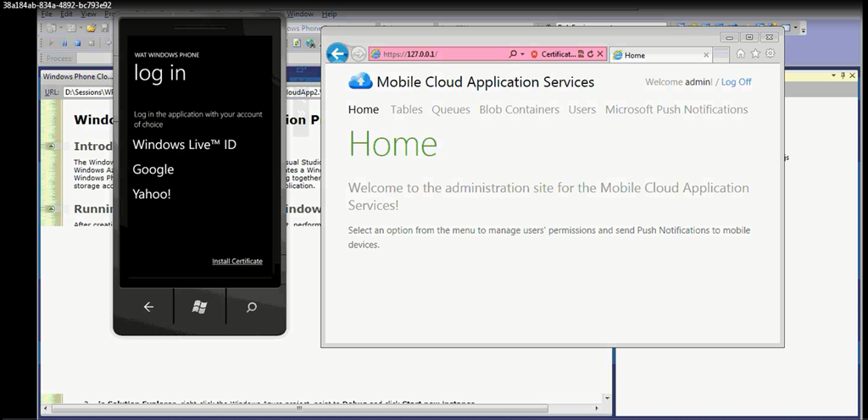The height and width of the screenshot is (420, 868).
Task: Stop loading the page in IE
Action: coord(600,54)
